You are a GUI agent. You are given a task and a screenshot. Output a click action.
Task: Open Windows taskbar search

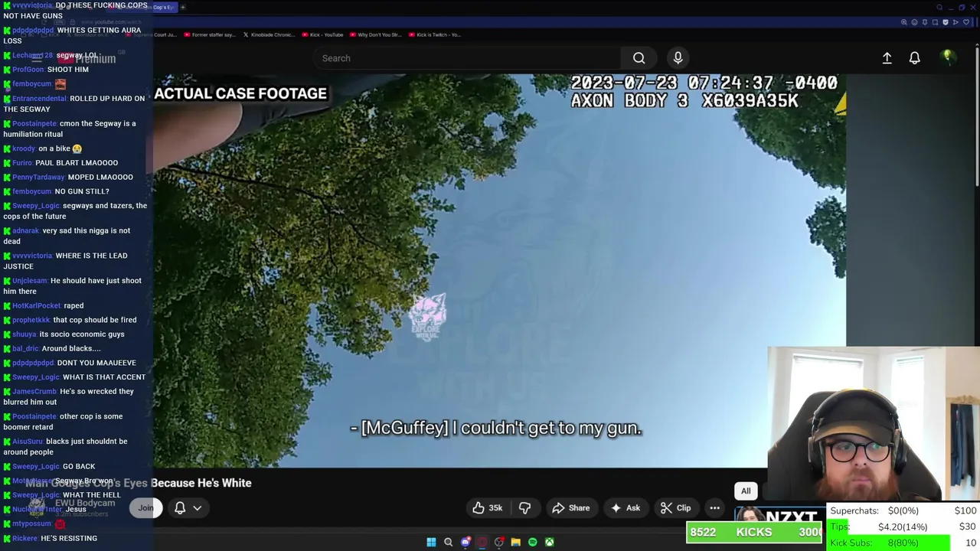click(x=448, y=542)
